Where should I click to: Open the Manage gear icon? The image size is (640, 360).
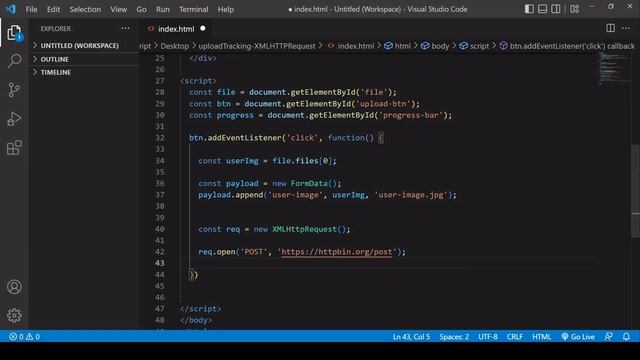click(x=14, y=315)
